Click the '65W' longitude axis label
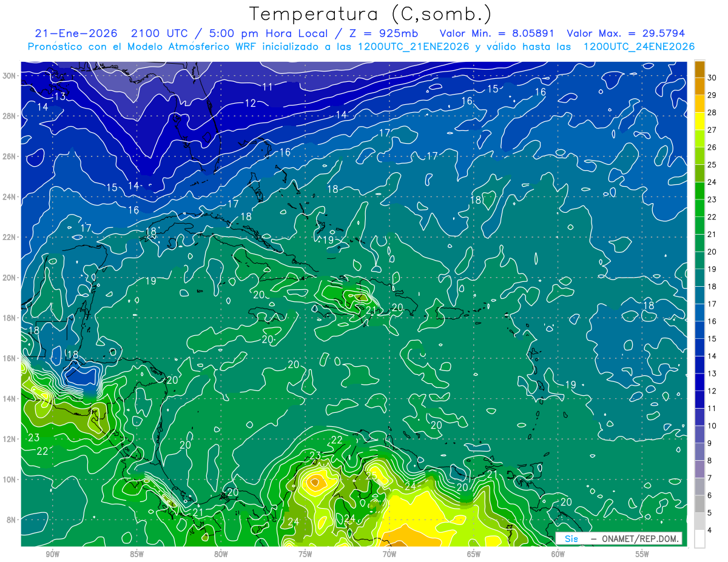The width and height of the screenshot is (728, 562). pos(474,555)
